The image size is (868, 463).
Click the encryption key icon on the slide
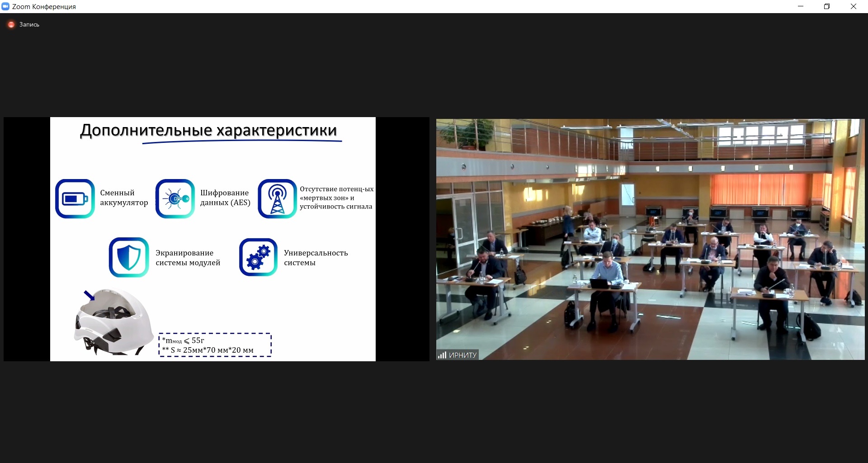pos(175,198)
